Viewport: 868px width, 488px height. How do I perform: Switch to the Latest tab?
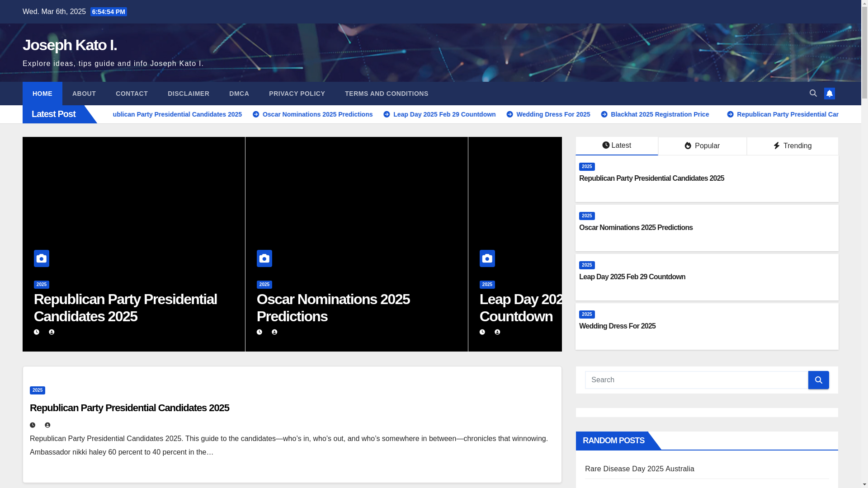(617, 146)
